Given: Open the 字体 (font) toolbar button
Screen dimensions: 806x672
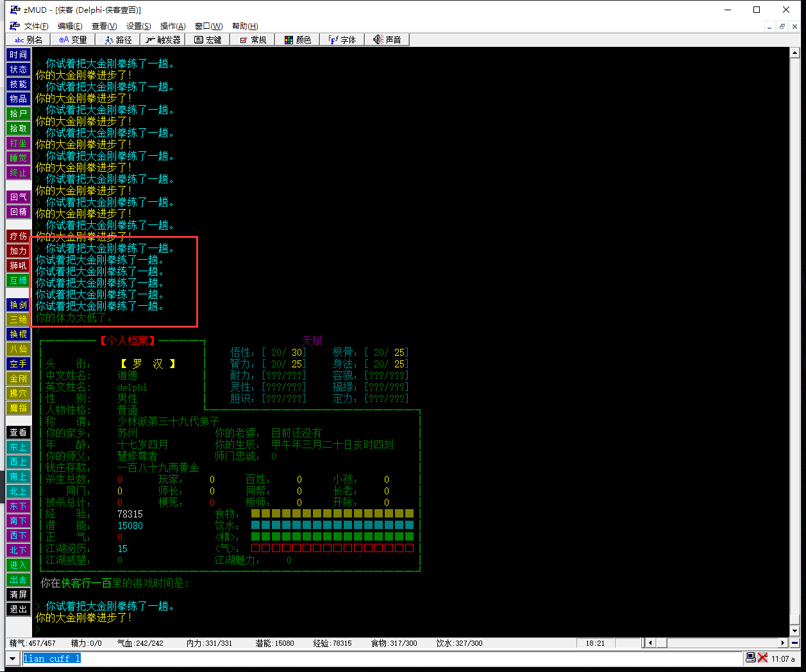Looking at the screenshot, I should [342, 40].
